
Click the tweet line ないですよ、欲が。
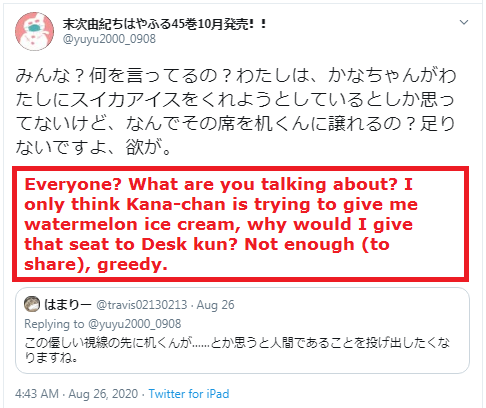pyautogui.click(x=93, y=147)
